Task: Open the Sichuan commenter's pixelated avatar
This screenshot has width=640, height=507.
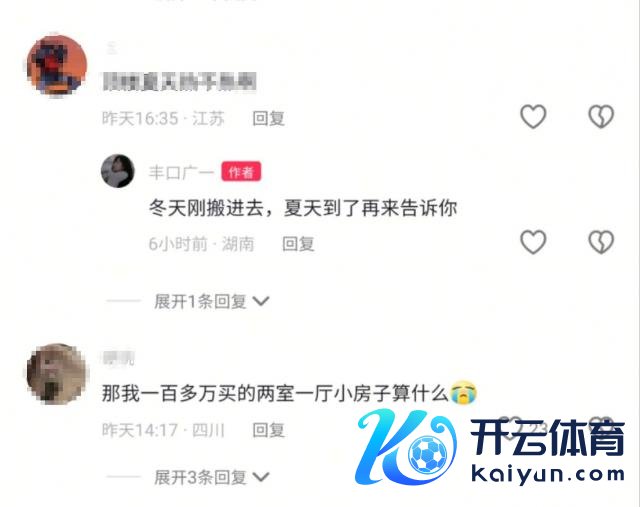Action: [x=57, y=374]
